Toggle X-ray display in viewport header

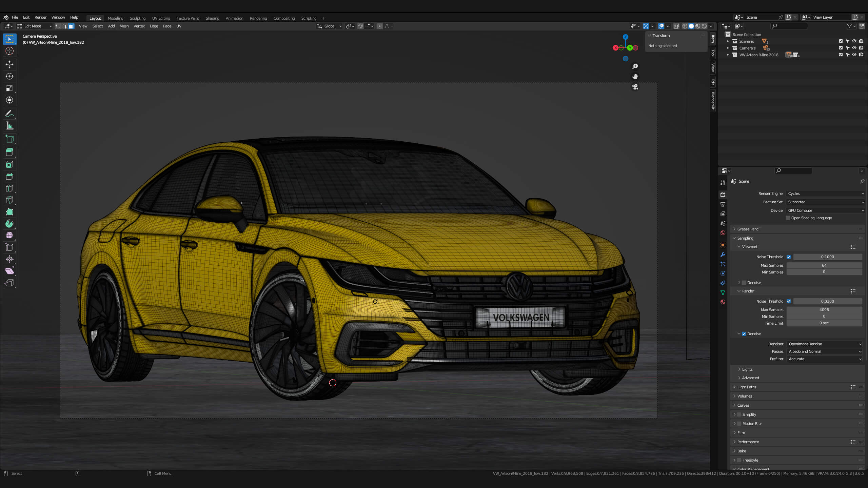click(676, 26)
